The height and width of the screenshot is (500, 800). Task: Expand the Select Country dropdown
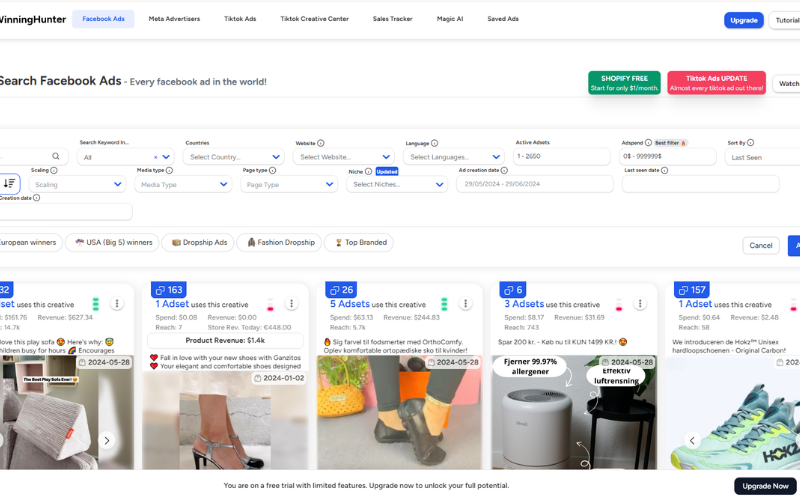pyautogui.click(x=235, y=157)
